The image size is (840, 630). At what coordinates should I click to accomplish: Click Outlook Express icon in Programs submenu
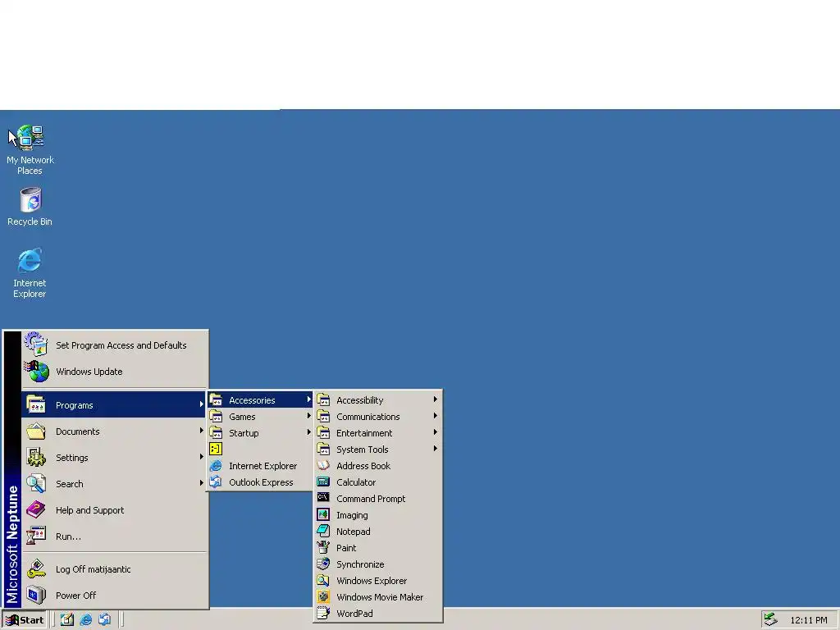coord(216,482)
